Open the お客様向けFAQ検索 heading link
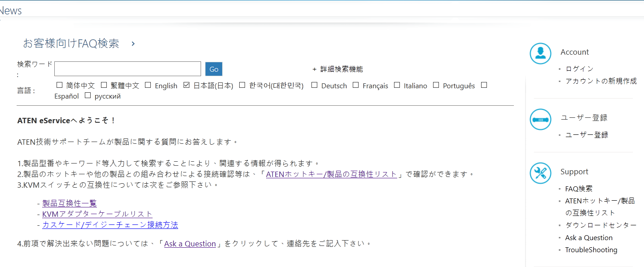Screen dimensions: 644x267 [x=71, y=43]
